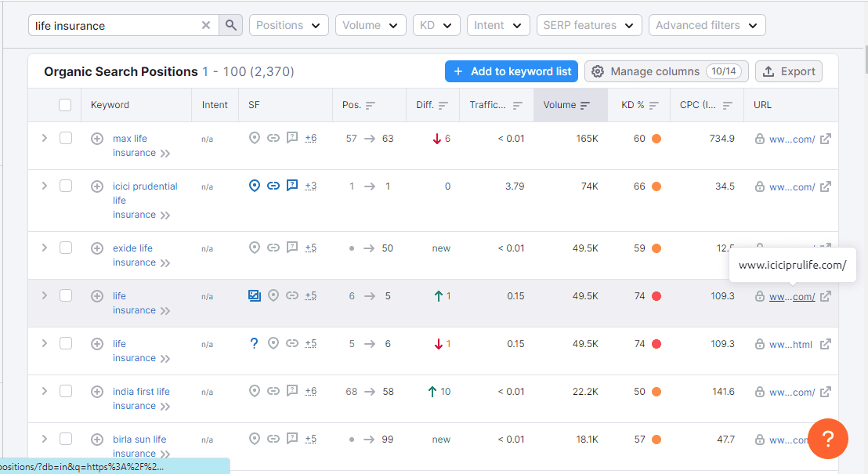The image size is (868, 474).
Task: Click Add to keyword list button
Action: (x=512, y=71)
